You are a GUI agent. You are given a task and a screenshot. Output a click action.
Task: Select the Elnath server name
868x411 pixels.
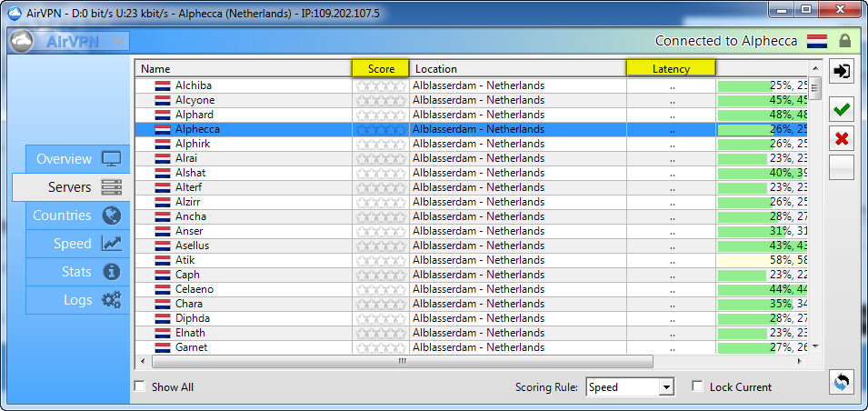coord(190,333)
